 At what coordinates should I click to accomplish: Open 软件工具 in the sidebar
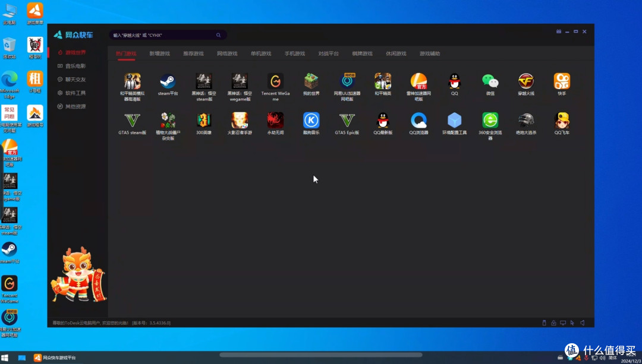pos(75,93)
